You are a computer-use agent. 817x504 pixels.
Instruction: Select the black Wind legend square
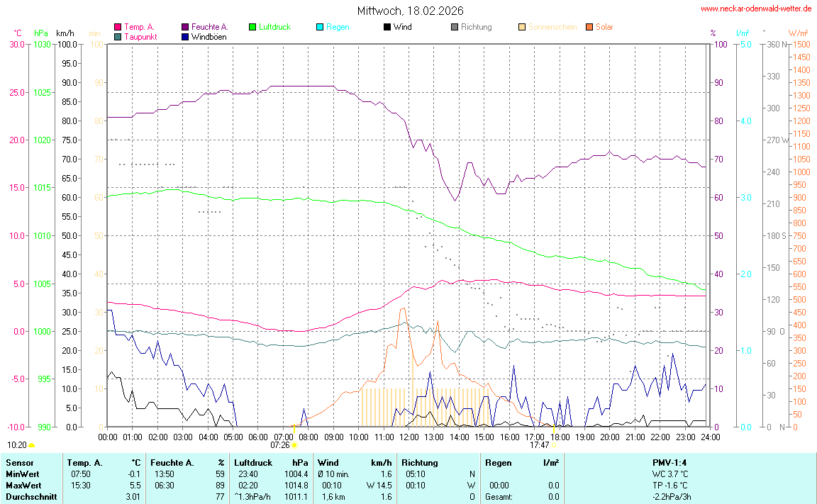tap(387, 27)
